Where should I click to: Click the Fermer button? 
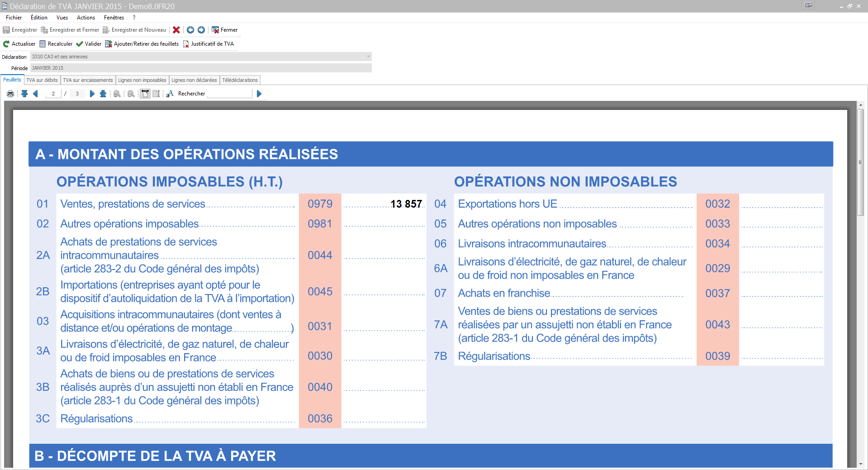click(225, 30)
